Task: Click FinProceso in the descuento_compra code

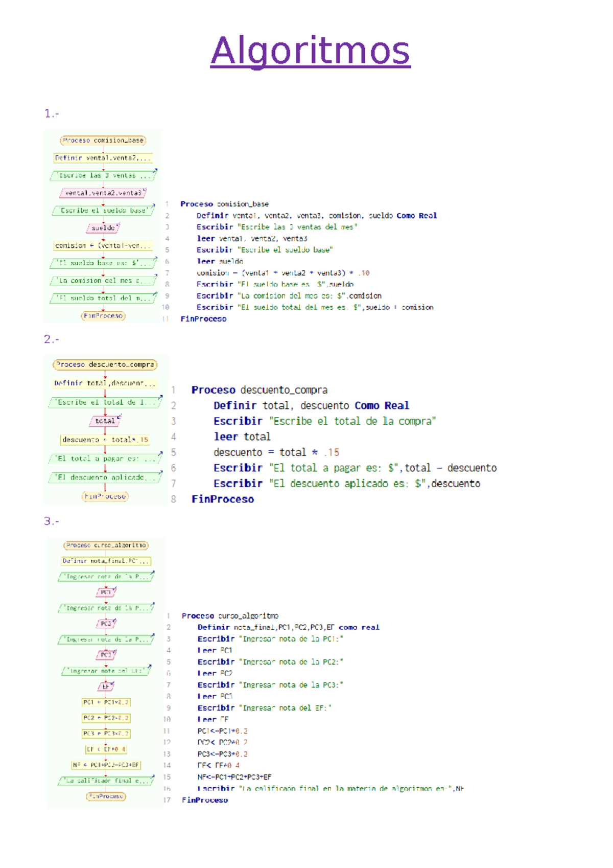Action: tap(222, 499)
